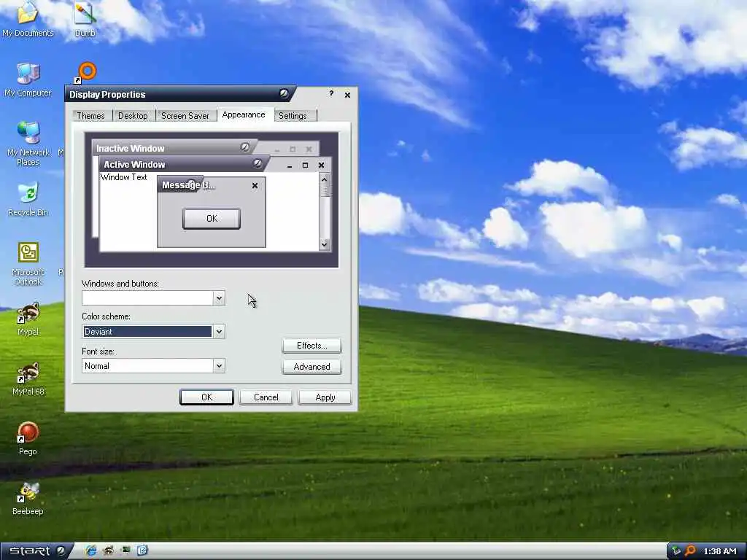Switch to the Themes tab

[90, 116]
